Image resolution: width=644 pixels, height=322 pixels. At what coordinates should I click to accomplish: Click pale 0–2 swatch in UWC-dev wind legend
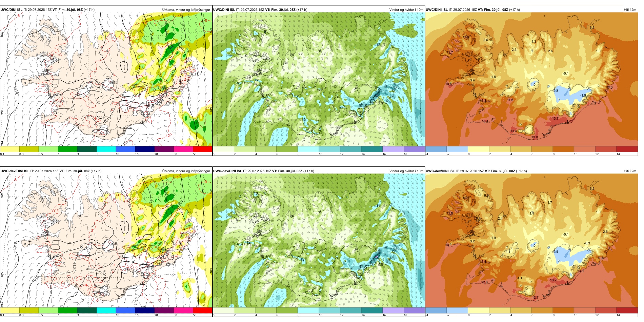coord(223,310)
